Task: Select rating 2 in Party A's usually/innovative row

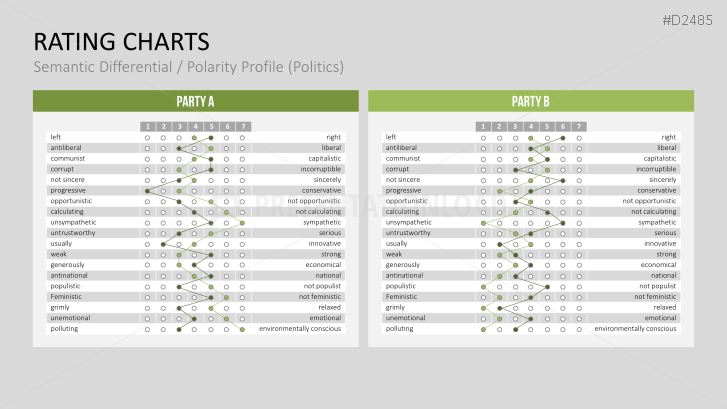Action: 163,243
